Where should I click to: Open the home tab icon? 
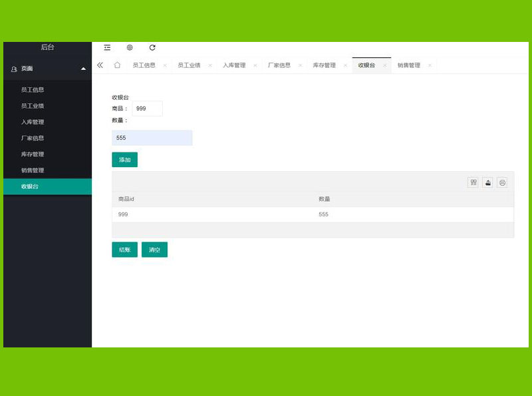(117, 65)
